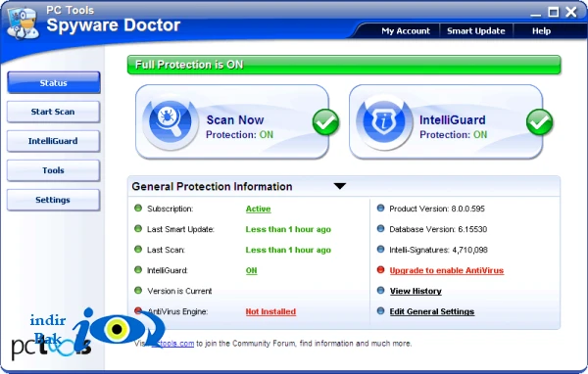The height and width of the screenshot is (374, 588).
Task: Click 'Less than 1 hour ago' for Last Smart Update
Action: point(288,229)
